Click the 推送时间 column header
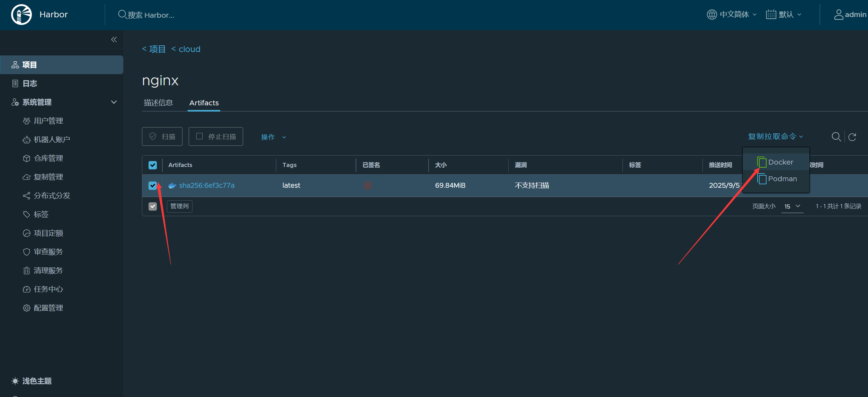The width and height of the screenshot is (868, 397). [x=721, y=165]
